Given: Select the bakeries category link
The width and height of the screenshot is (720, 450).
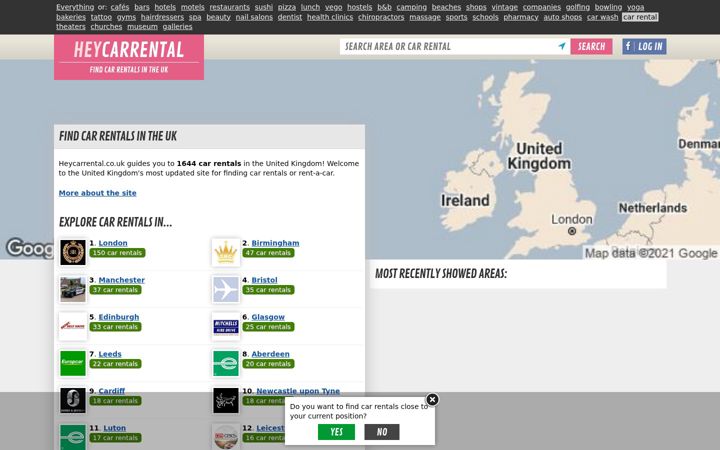Looking at the screenshot, I should tap(71, 17).
